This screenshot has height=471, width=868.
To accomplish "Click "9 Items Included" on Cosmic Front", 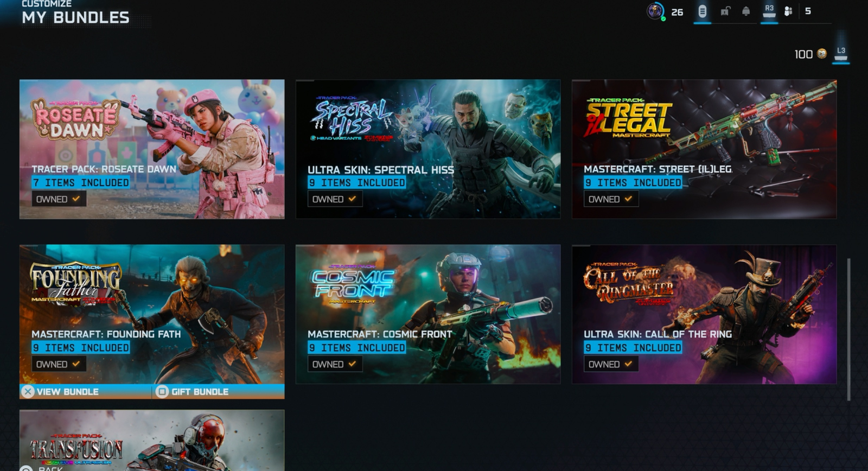I will pos(356,348).
